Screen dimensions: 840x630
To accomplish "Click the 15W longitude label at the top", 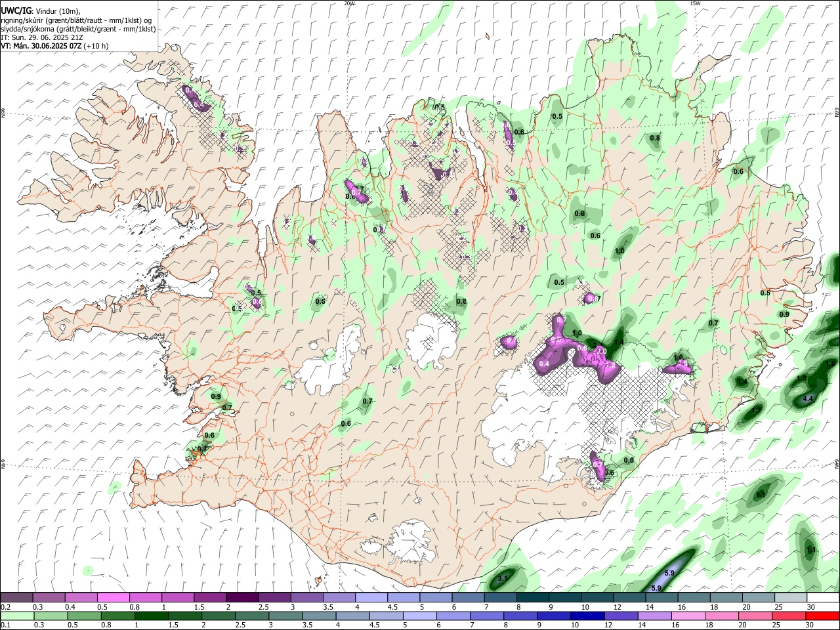I will (695, 3).
